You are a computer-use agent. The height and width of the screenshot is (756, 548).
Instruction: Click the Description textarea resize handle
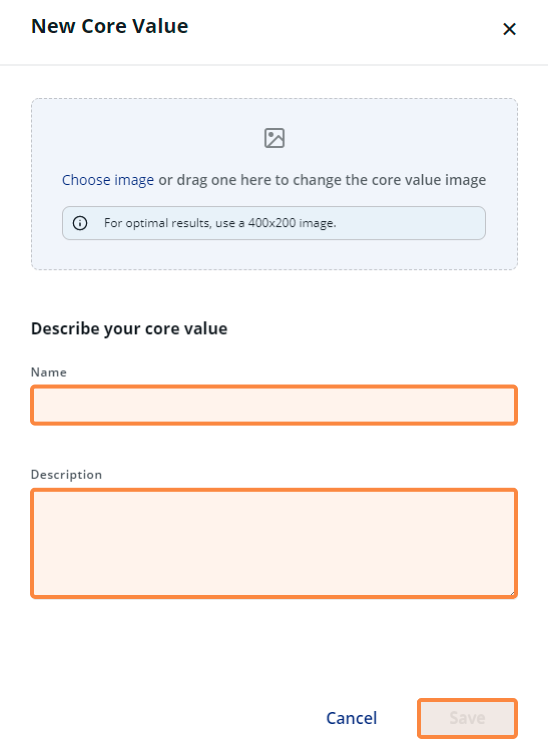pyautogui.click(x=512, y=593)
